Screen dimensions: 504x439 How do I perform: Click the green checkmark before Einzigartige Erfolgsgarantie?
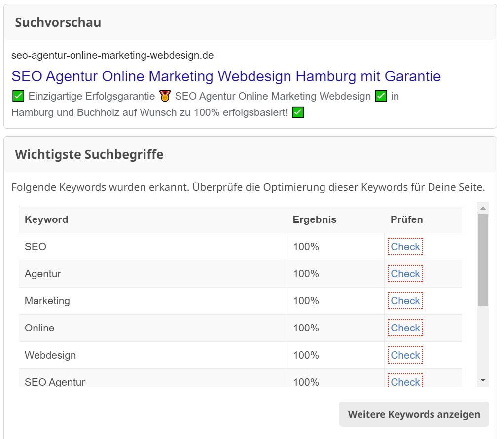[x=18, y=96]
